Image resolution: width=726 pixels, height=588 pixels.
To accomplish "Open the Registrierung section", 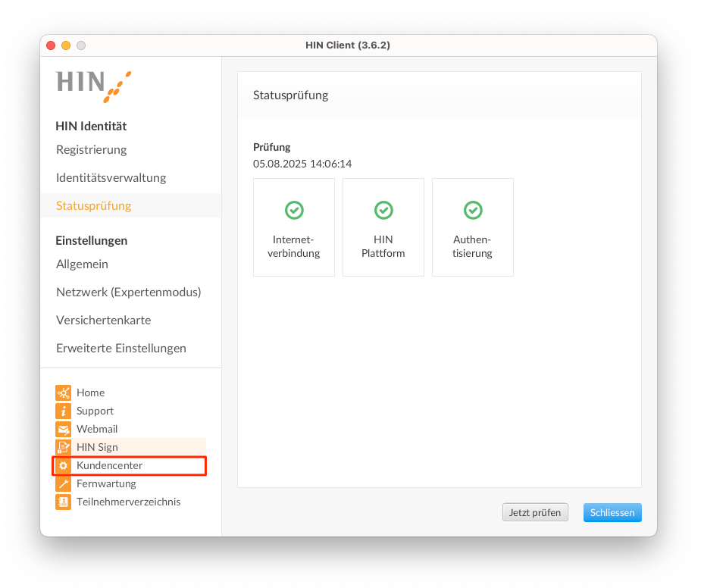I will 91,149.
